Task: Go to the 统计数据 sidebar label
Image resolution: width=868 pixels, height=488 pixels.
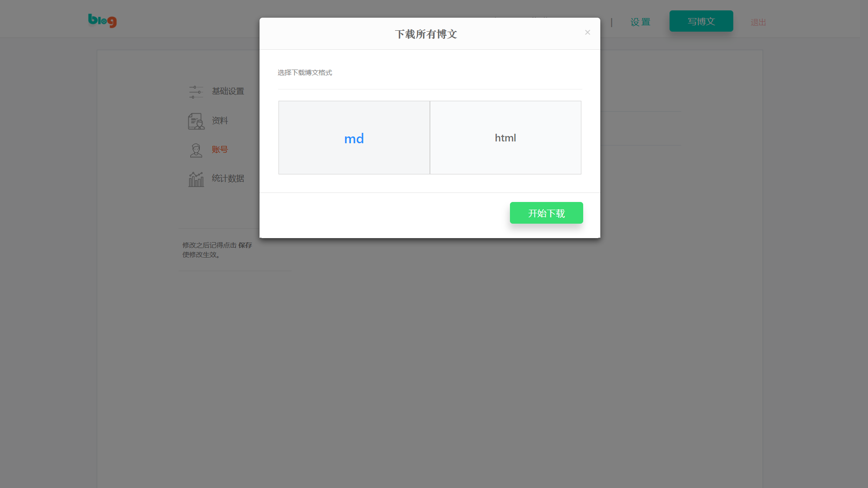Action: [228, 178]
